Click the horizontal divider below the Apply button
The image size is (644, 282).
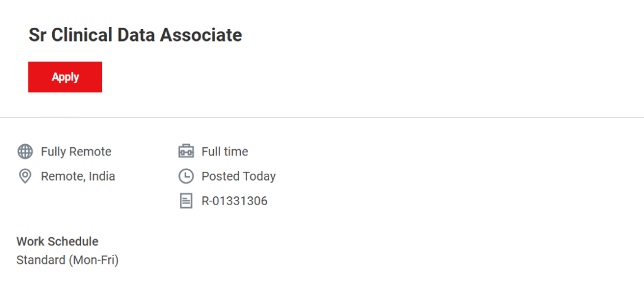322,117
